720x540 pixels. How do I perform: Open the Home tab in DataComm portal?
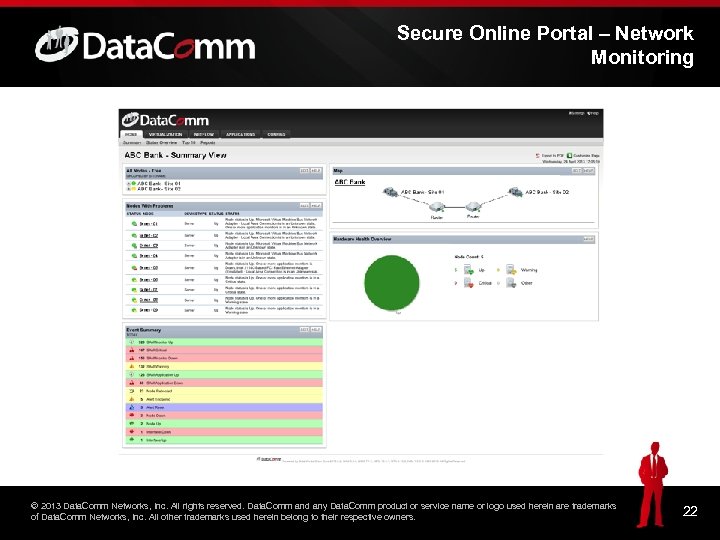[x=131, y=135]
